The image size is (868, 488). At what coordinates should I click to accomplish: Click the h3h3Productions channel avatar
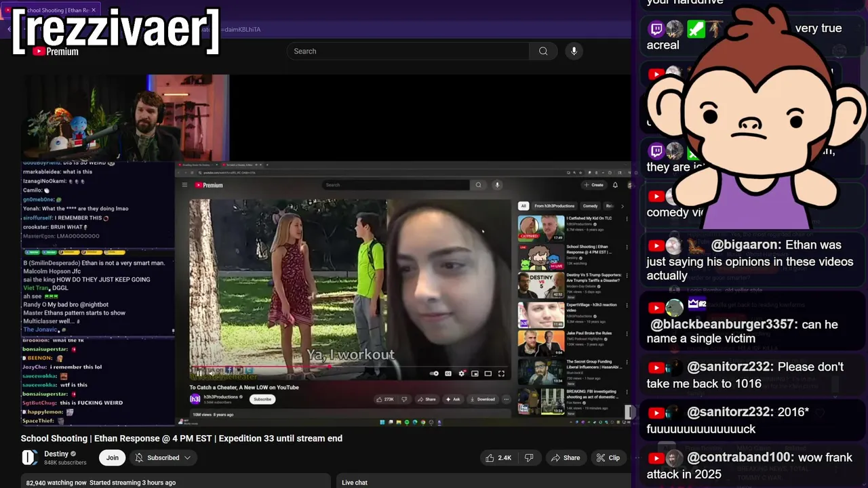[x=195, y=399]
